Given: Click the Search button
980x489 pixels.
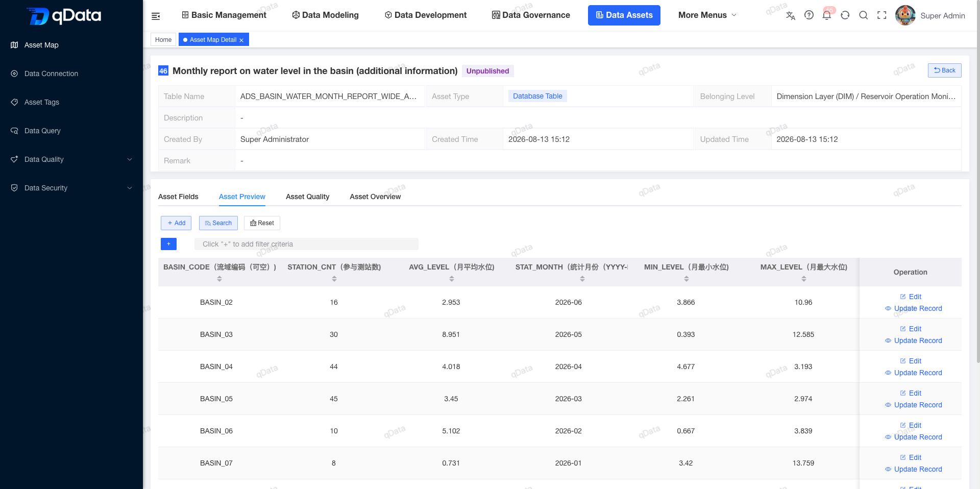Looking at the screenshot, I should click(218, 223).
